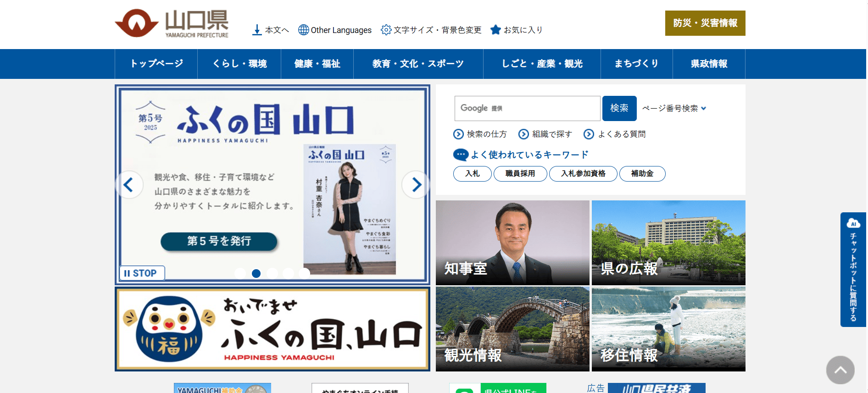Click the magazine cover image in slide
This screenshot has width=868, height=393.
pyautogui.click(x=350, y=210)
